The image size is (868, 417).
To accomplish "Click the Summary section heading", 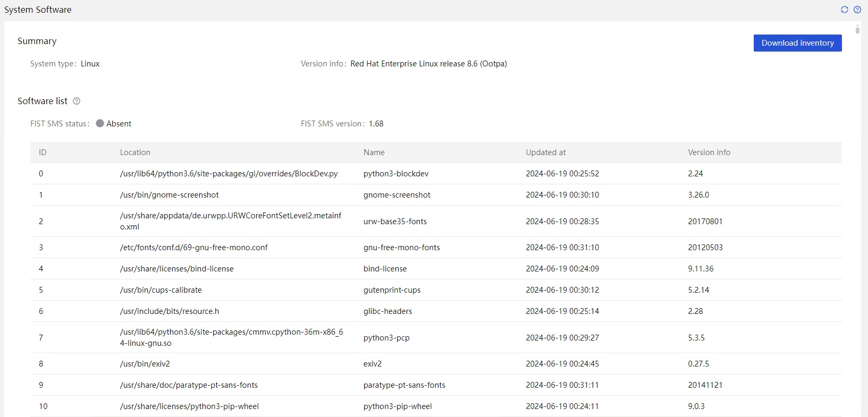I will pyautogui.click(x=37, y=41).
